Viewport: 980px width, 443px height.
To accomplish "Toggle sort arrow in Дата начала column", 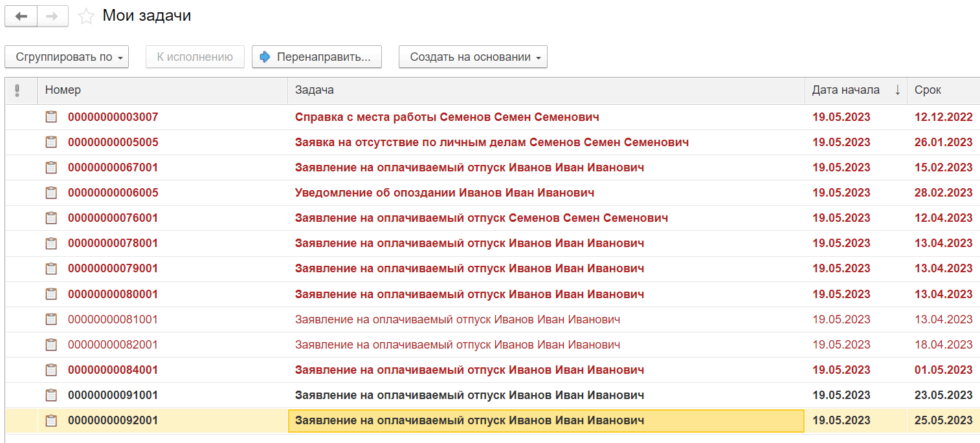I will coord(897,91).
